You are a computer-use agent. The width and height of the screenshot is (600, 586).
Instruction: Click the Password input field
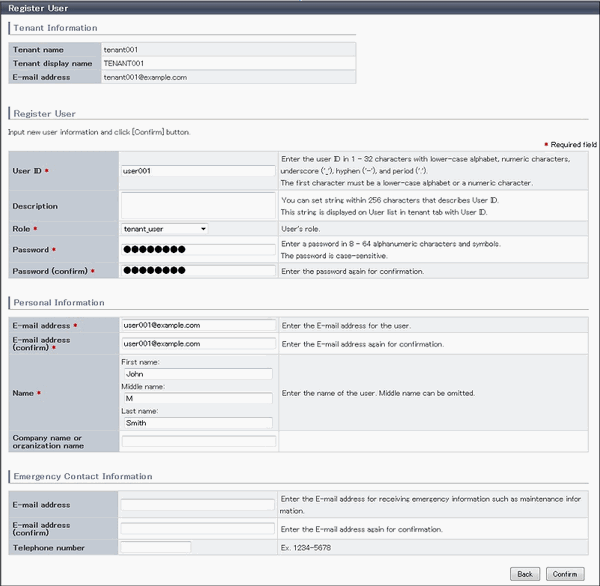198,250
